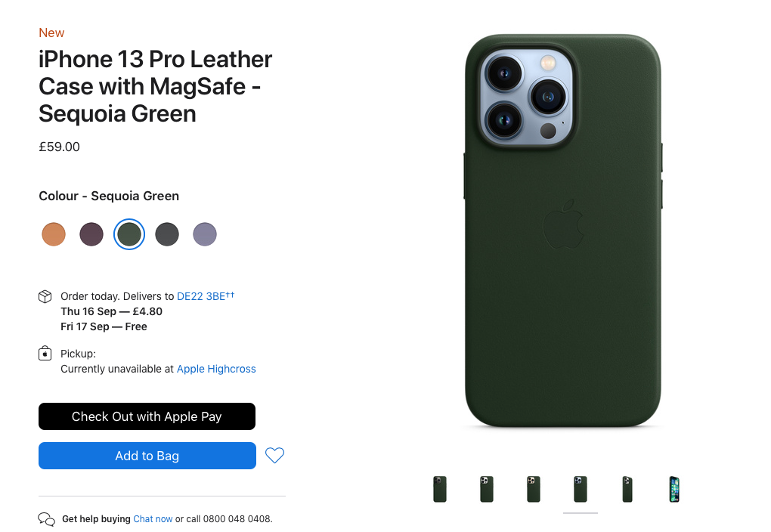
Task: Select the Dark Cherry colour swatch
Action: (x=91, y=234)
